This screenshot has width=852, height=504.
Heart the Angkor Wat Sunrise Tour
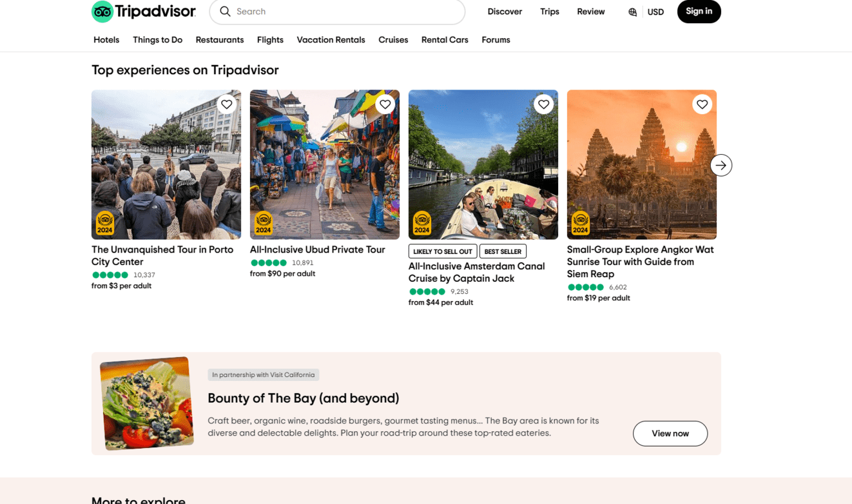pyautogui.click(x=702, y=104)
